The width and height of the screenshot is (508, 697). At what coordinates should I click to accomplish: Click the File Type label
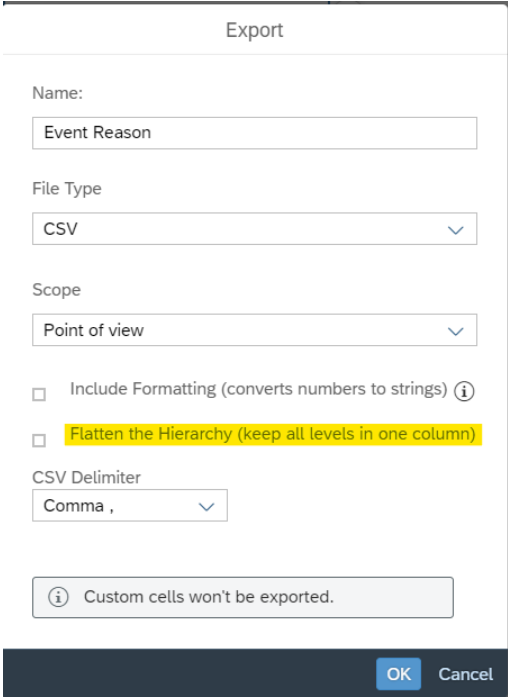coord(67,189)
